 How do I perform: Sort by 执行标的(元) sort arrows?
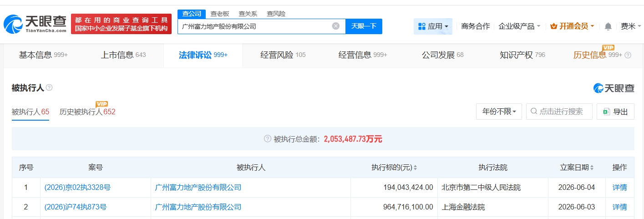pyautogui.click(x=415, y=168)
